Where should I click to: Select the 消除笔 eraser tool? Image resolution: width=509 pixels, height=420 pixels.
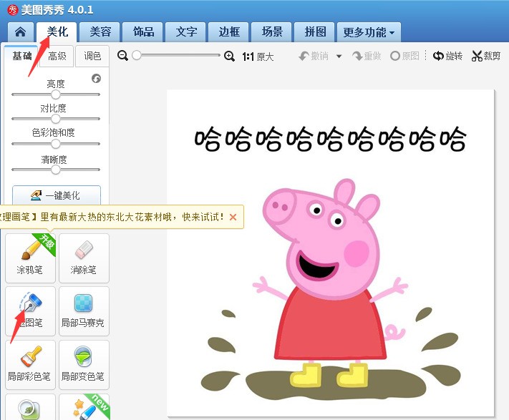pyautogui.click(x=84, y=258)
